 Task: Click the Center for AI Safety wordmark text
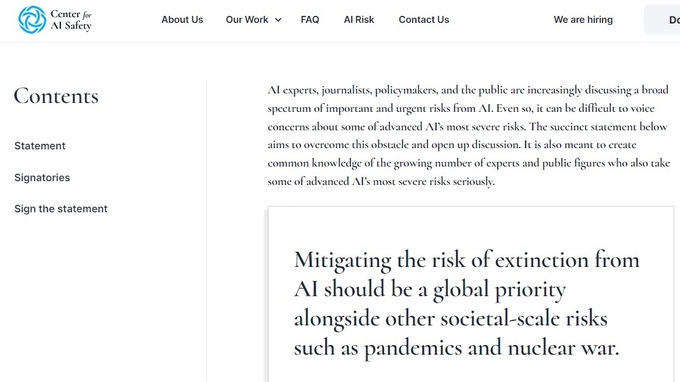[x=71, y=20]
